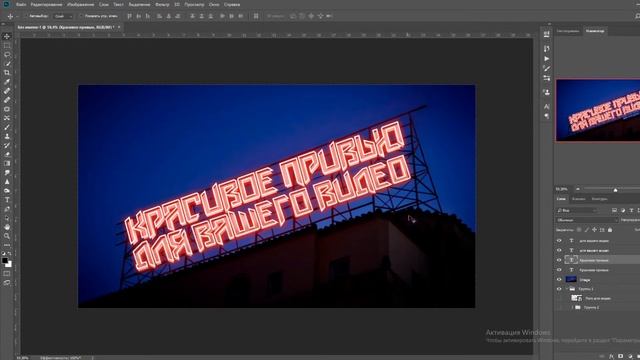This screenshot has width=640, height=360.
Task: Filter layers by pixel layers icon
Action: click(x=614, y=210)
